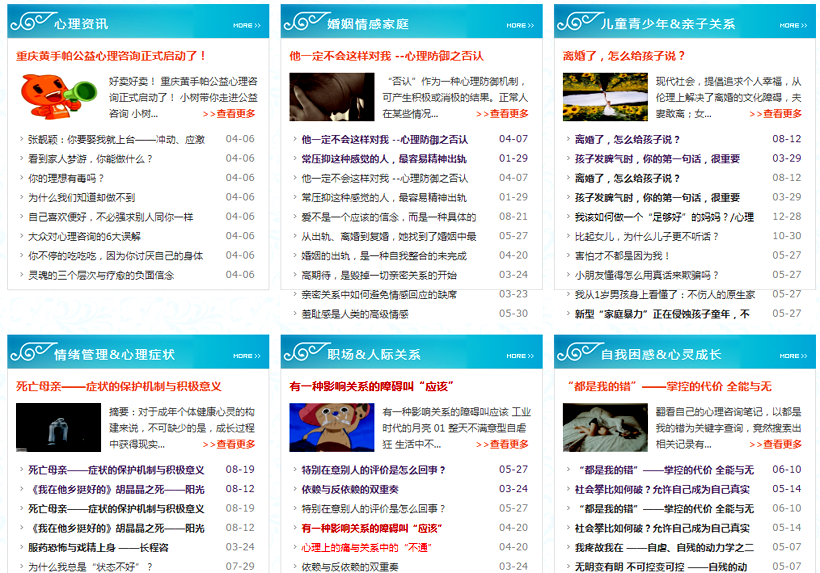Open MORE in the 心理资讯 section

coord(244,25)
